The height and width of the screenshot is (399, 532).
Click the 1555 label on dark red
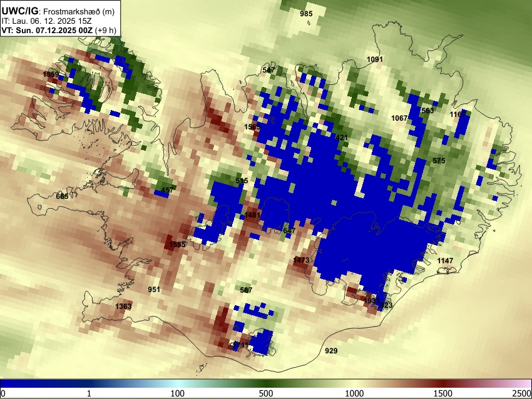178,245
